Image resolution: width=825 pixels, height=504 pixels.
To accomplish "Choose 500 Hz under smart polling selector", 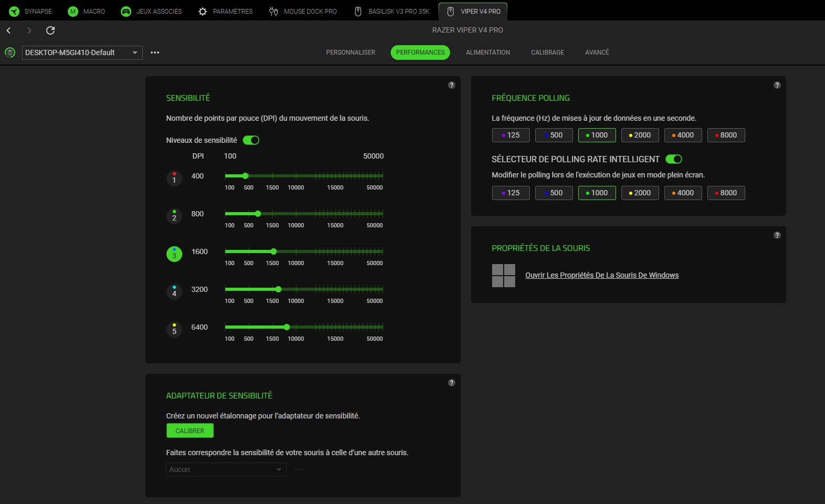I will (x=554, y=193).
